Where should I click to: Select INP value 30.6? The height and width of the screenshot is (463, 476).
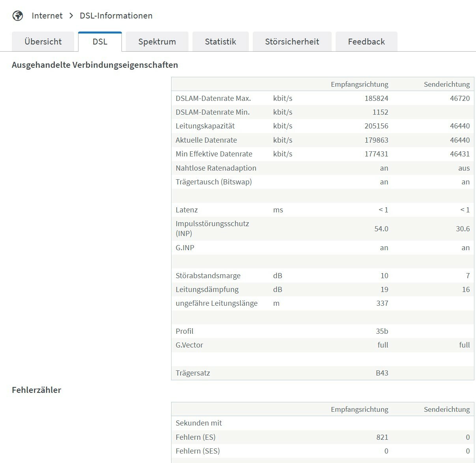[463, 229]
